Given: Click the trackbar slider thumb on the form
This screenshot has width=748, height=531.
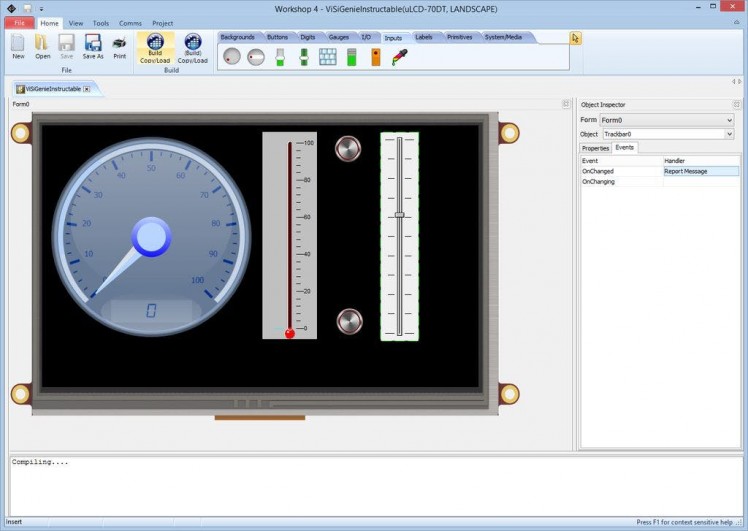Looking at the screenshot, I should [399, 215].
